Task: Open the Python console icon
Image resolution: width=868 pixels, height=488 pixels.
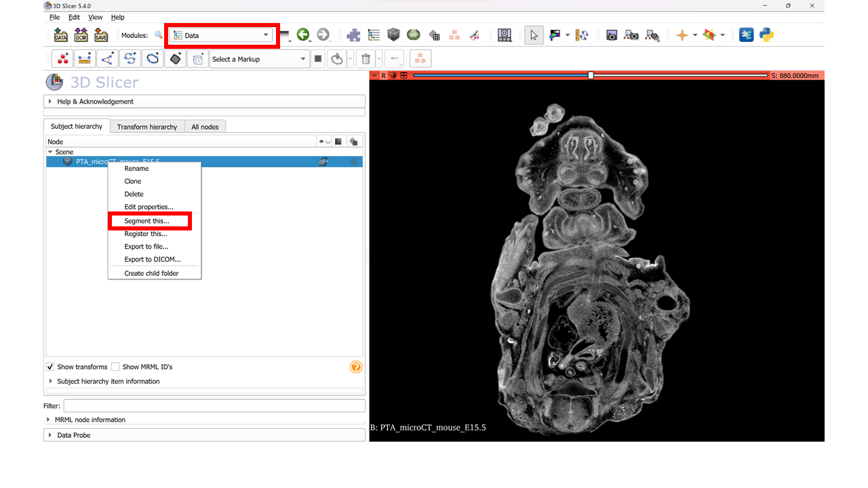Action: [x=767, y=35]
